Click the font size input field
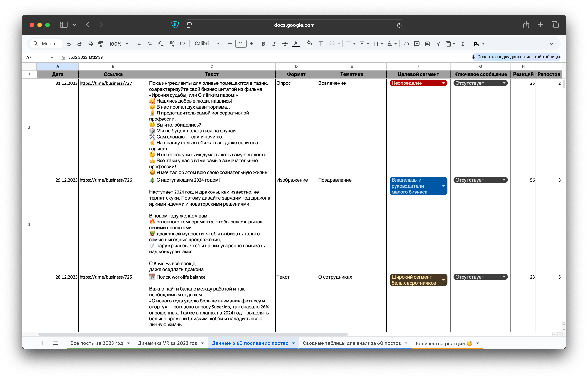The width and height of the screenshot is (588, 378). tap(241, 44)
